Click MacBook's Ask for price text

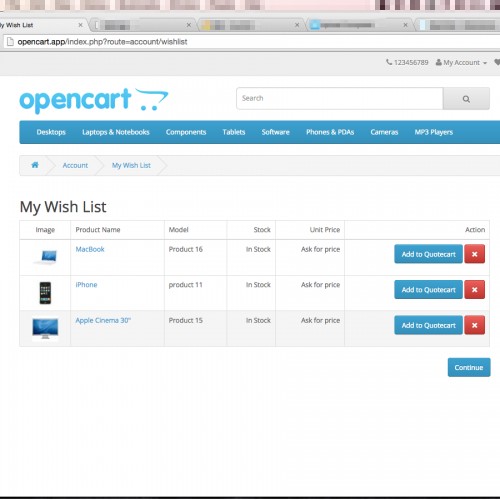pos(320,249)
